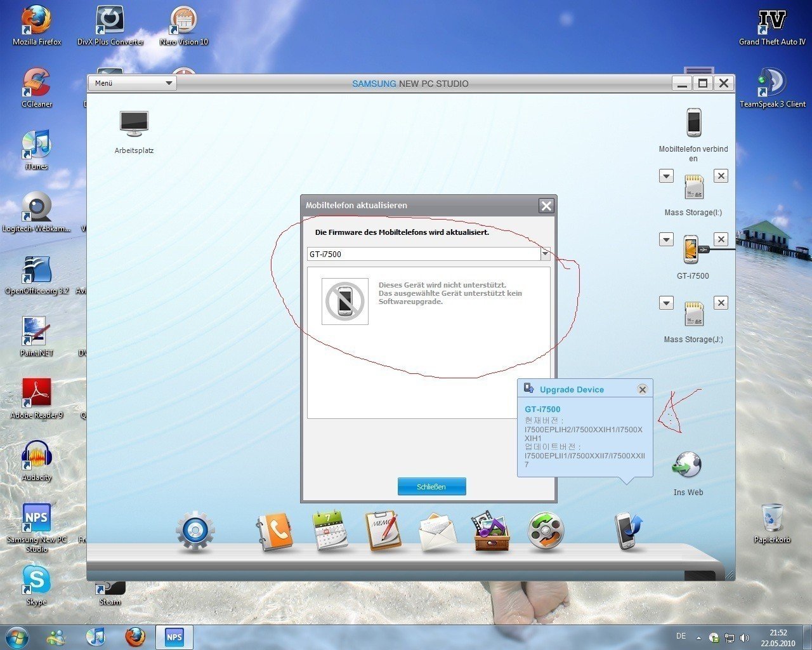
Task: Expand dropdown arrow beside Mass Storage(J:)
Action: pyautogui.click(x=666, y=303)
